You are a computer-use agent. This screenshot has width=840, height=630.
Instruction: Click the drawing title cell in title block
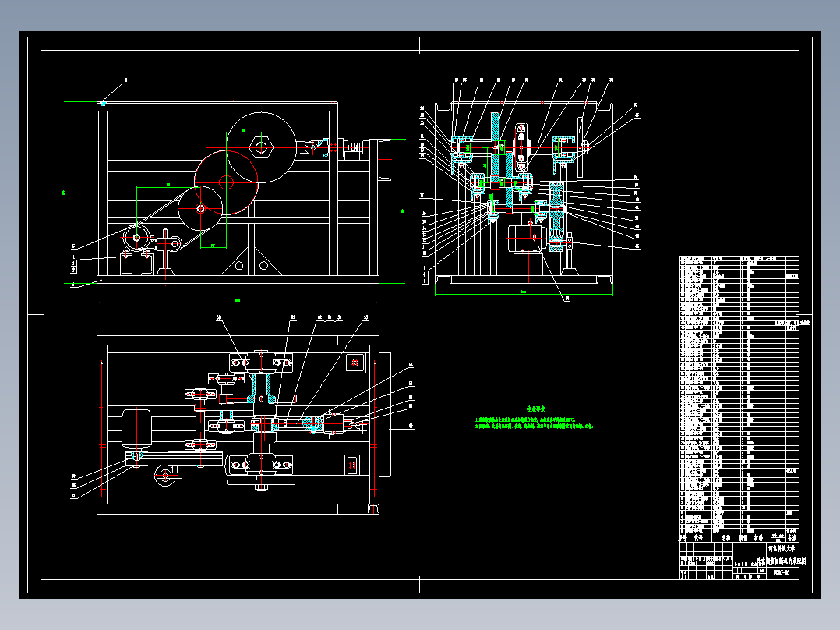coord(781,561)
